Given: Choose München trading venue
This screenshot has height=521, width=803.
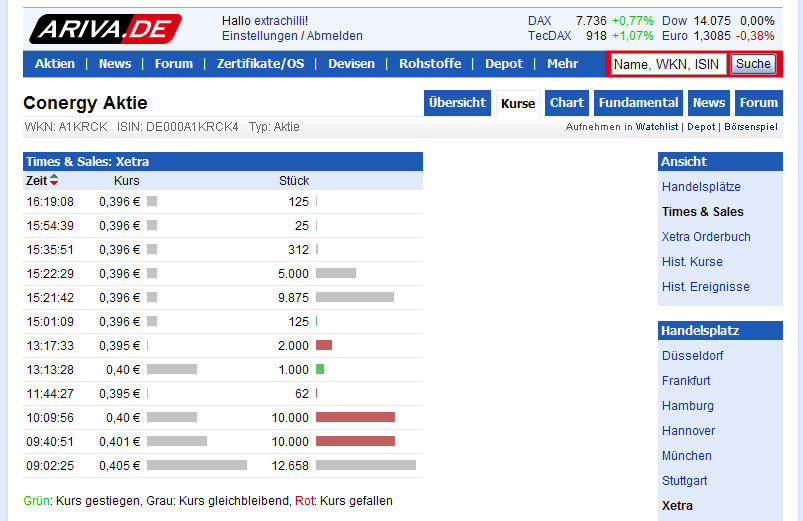Looking at the screenshot, I should 687,456.
